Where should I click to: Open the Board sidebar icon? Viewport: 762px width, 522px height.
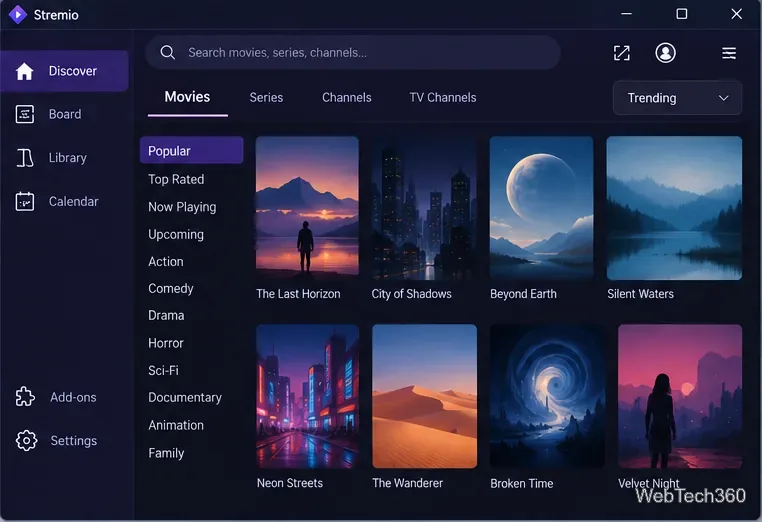25,114
